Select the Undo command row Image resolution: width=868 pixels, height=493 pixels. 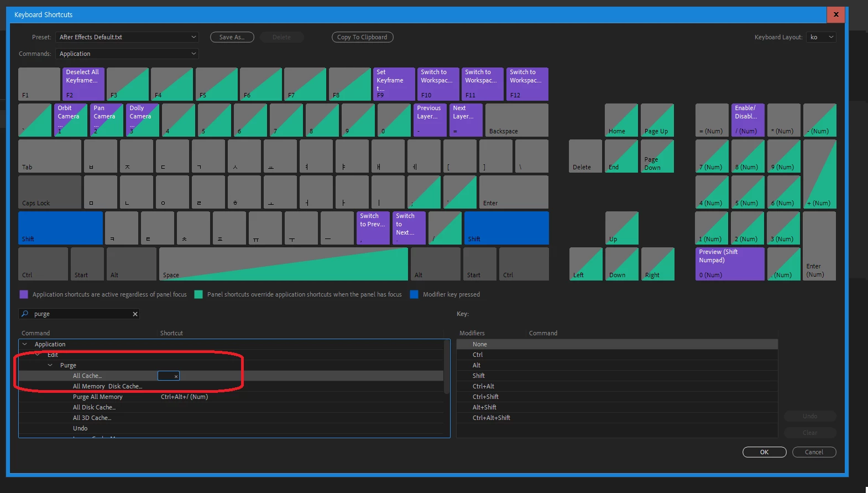[231, 428]
